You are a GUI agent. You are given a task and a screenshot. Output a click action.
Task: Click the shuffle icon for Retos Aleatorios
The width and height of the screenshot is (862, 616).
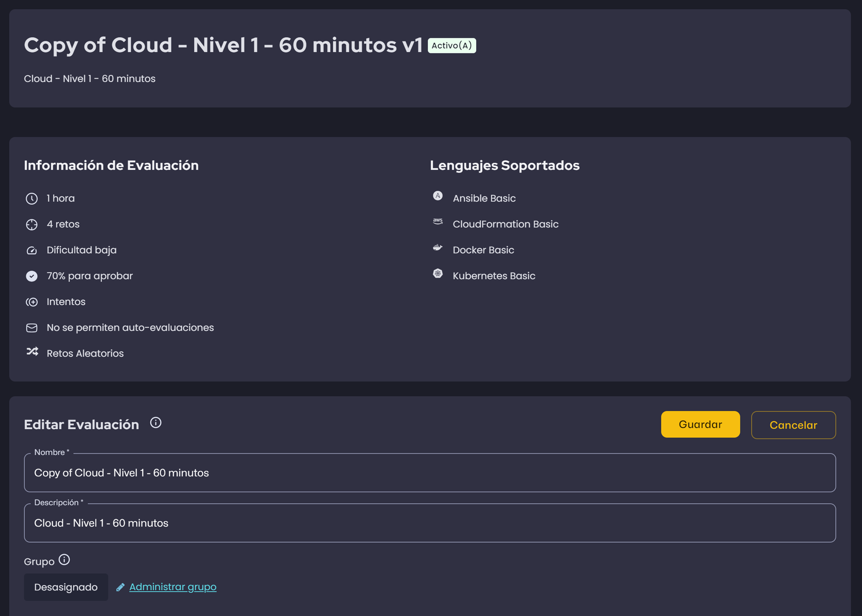pyautogui.click(x=32, y=352)
